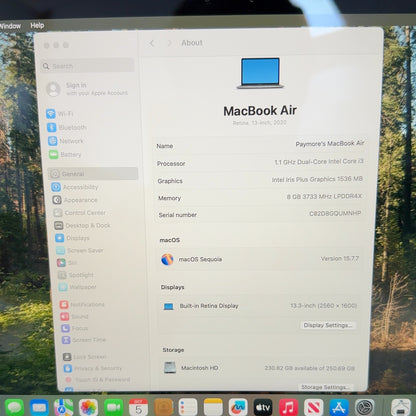The image size is (416, 416).
Task: Open Accessibility settings
Action: click(75, 187)
